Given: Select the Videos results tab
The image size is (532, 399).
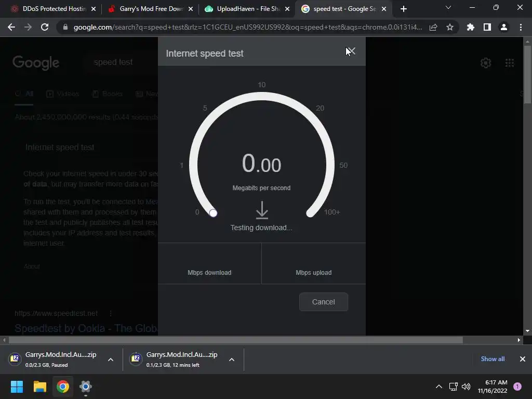Looking at the screenshot, I should pos(62,94).
